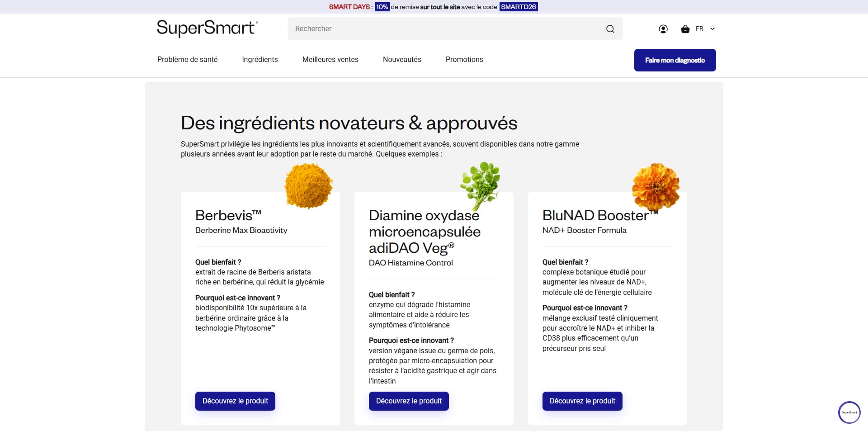Click the yellow berberine powder image
This screenshot has height=431, width=868.
(308, 186)
